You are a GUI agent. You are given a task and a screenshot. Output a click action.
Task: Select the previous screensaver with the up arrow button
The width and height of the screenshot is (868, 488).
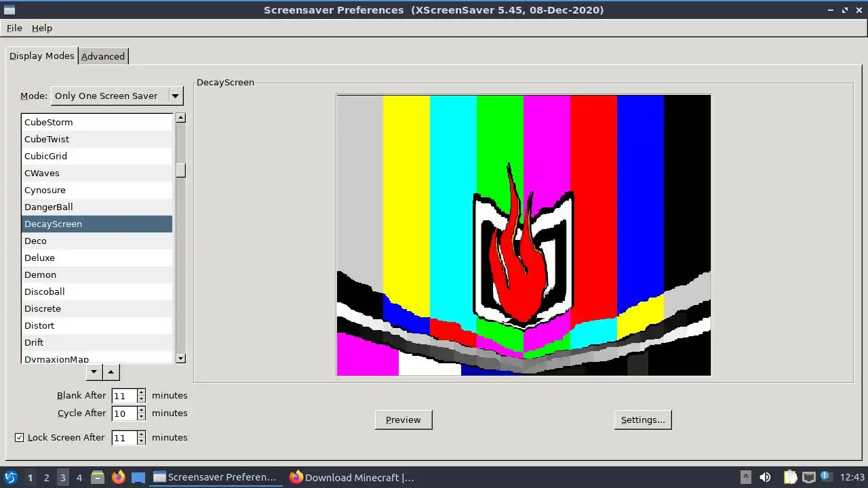111,371
